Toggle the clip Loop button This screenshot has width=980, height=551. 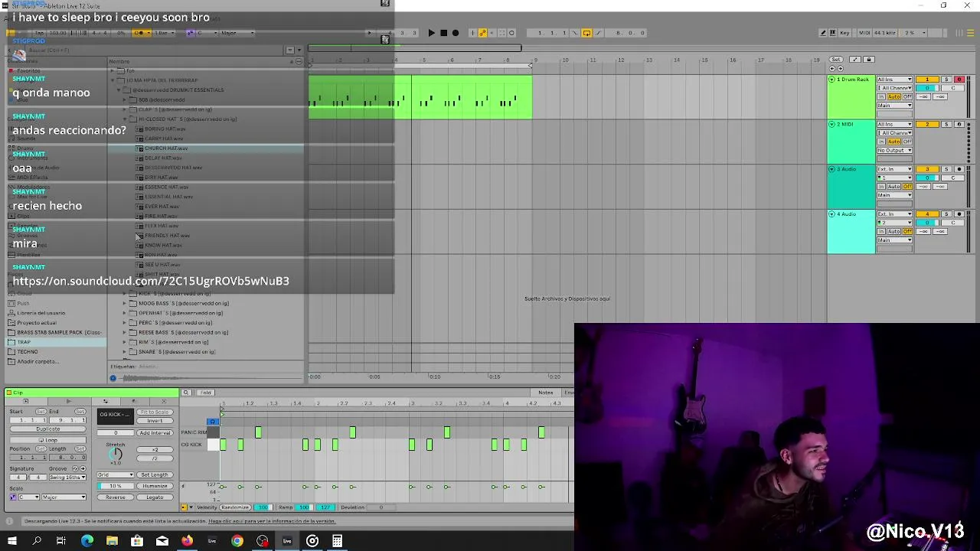pos(47,440)
